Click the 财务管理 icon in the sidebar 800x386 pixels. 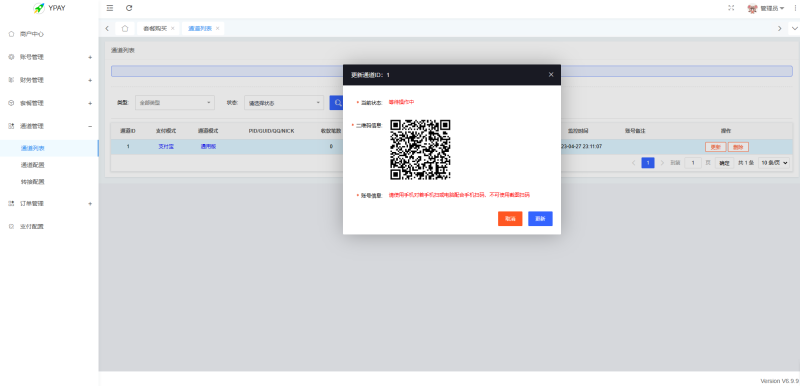11,80
